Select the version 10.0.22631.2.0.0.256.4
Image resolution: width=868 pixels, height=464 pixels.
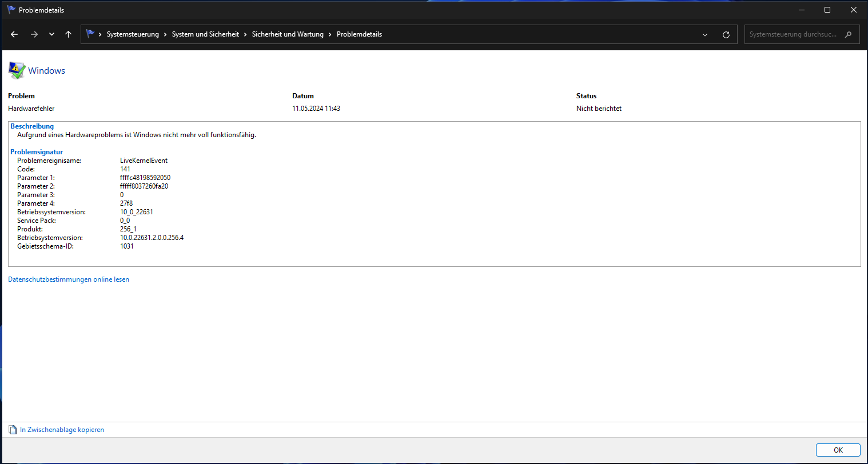click(152, 238)
